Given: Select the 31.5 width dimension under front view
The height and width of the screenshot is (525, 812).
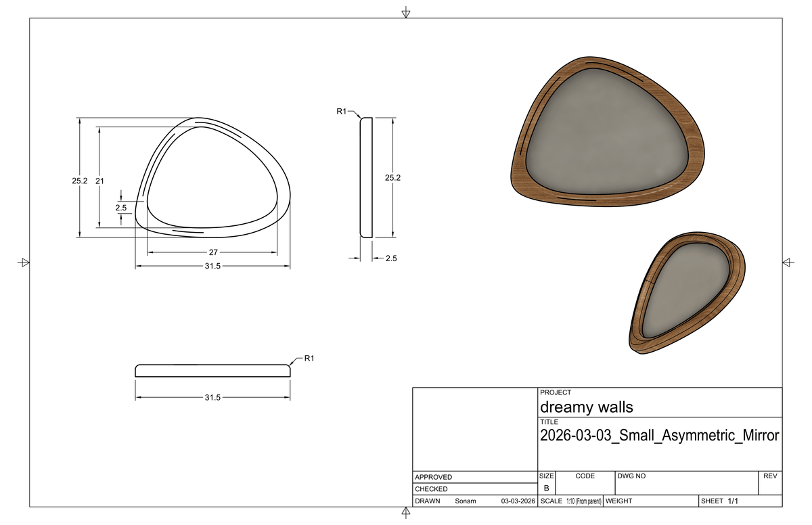Looking at the screenshot, I should pyautogui.click(x=212, y=266).
